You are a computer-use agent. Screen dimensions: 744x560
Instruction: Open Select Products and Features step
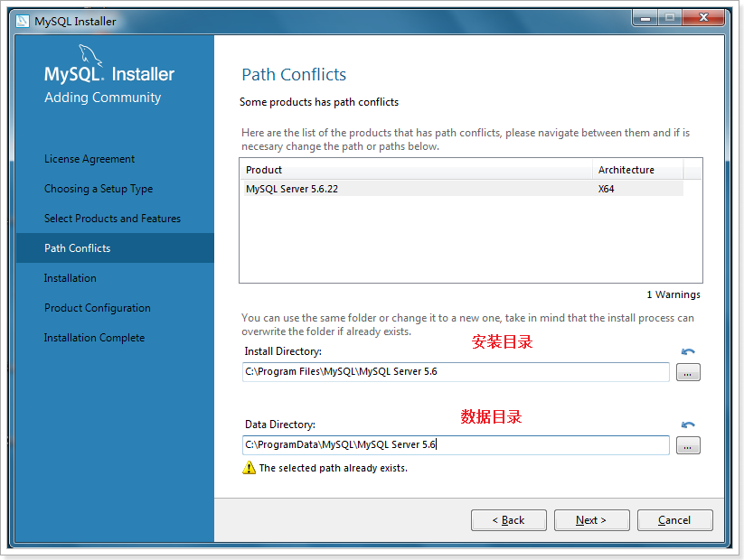pos(112,219)
